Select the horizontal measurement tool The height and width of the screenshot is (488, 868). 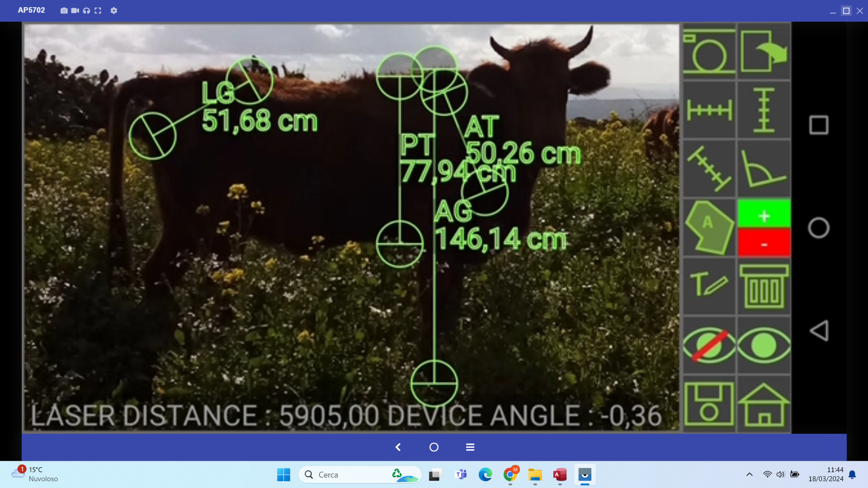point(708,110)
